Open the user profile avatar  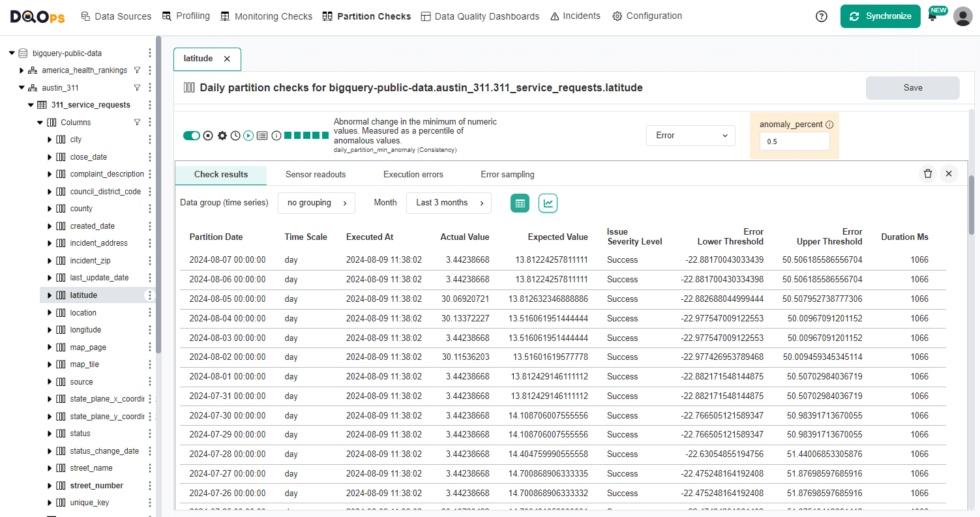click(963, 16)
